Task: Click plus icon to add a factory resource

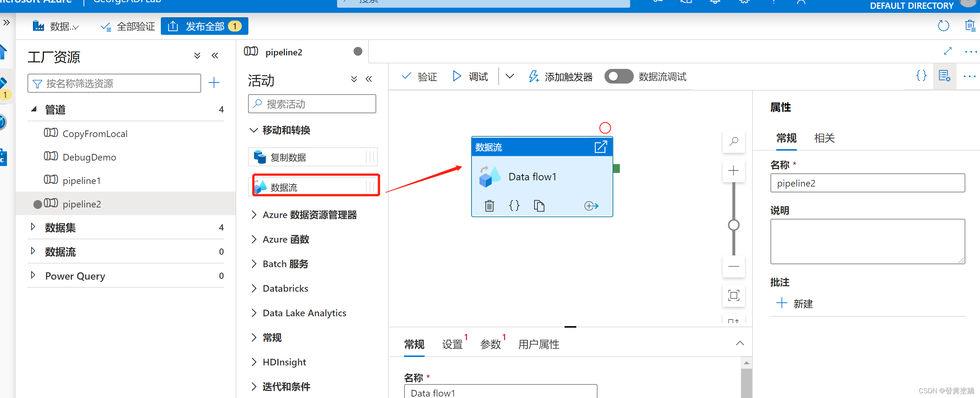Action: coord(214,82)
